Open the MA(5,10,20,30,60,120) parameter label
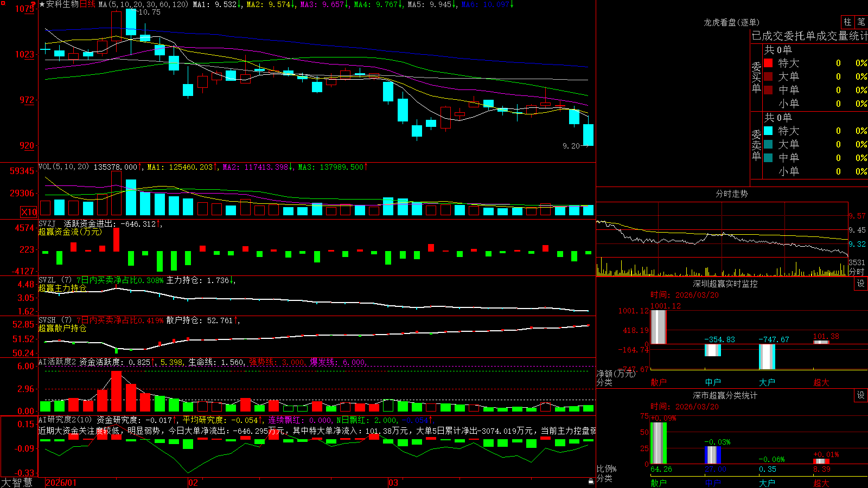Screen dimensions: 868x488 [143, 4]
